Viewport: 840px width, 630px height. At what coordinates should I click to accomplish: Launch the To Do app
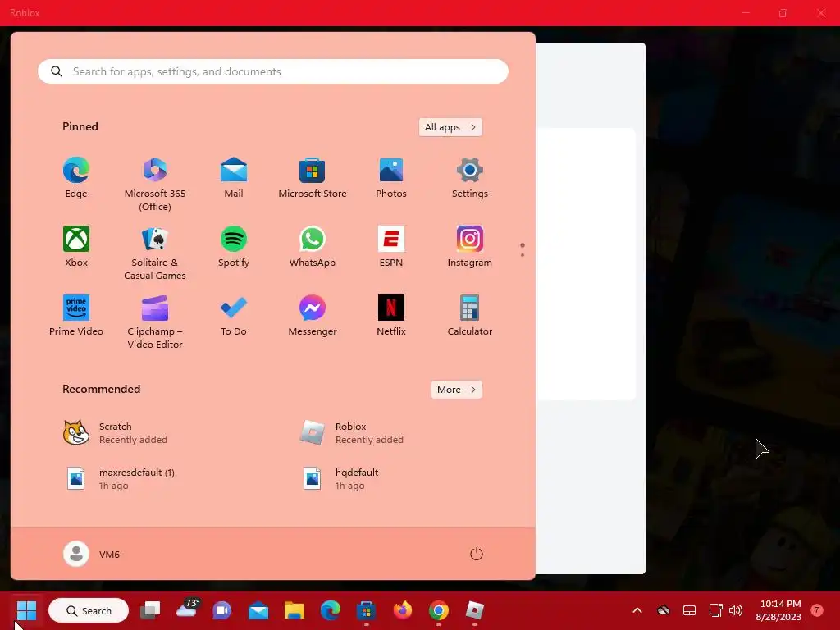pyautogui.click(x=234, y=316)
